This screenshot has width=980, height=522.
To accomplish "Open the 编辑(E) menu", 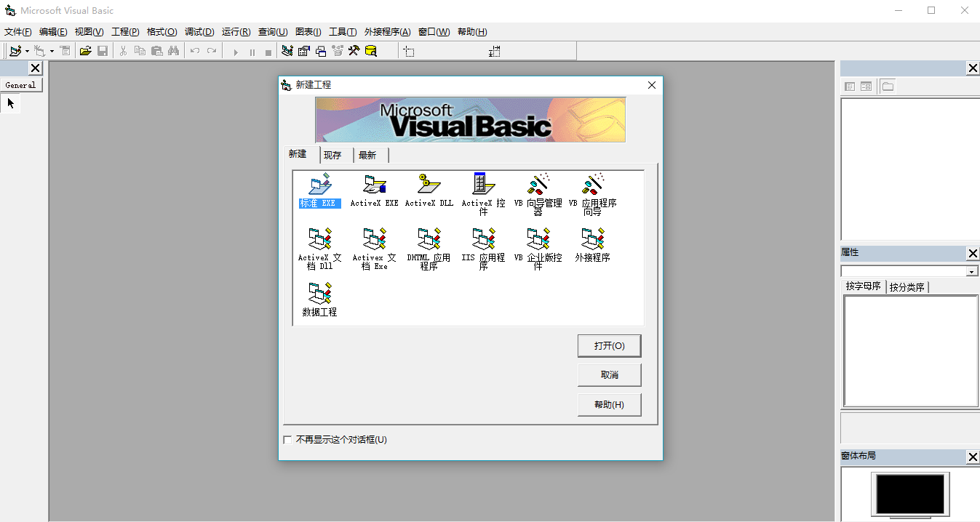I will [x=52, y=32].
